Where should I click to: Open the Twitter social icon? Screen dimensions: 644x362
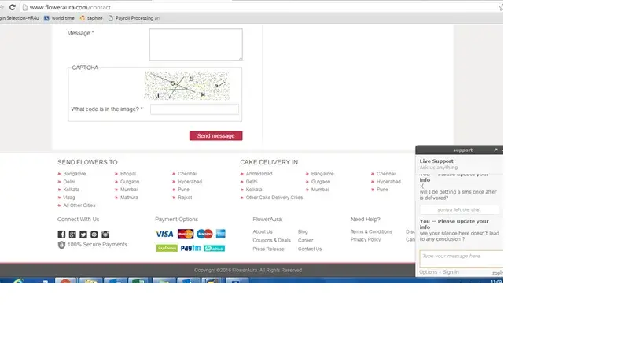(83, 235)
